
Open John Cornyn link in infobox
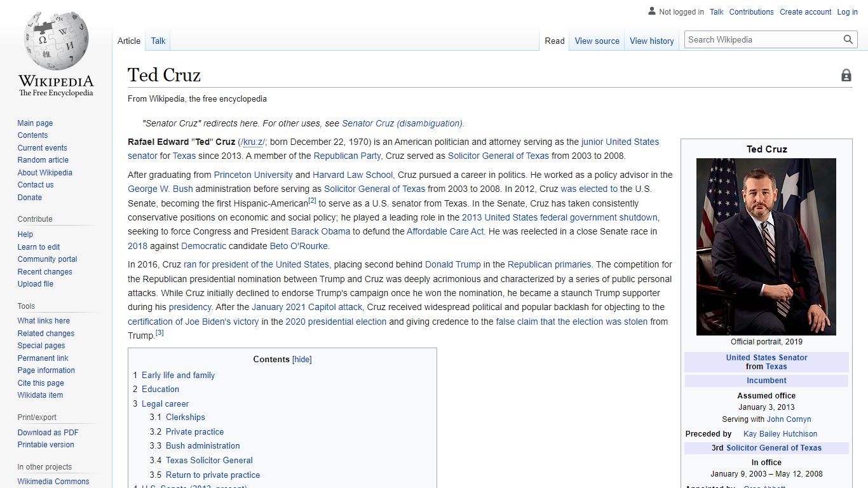789,419
